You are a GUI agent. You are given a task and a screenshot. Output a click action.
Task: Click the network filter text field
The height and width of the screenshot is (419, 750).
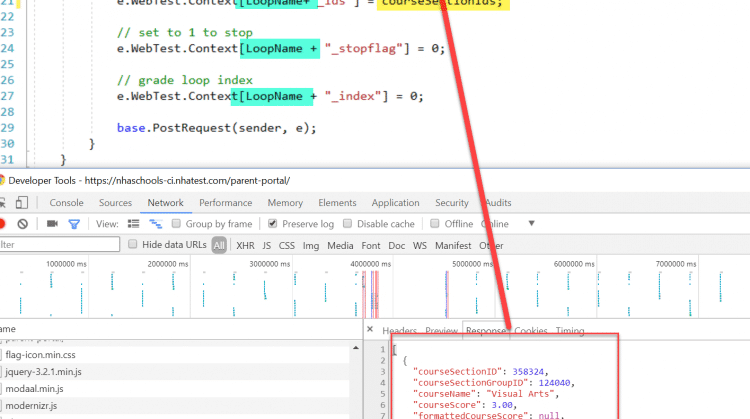pyautogui.click(x=59, y=244)
